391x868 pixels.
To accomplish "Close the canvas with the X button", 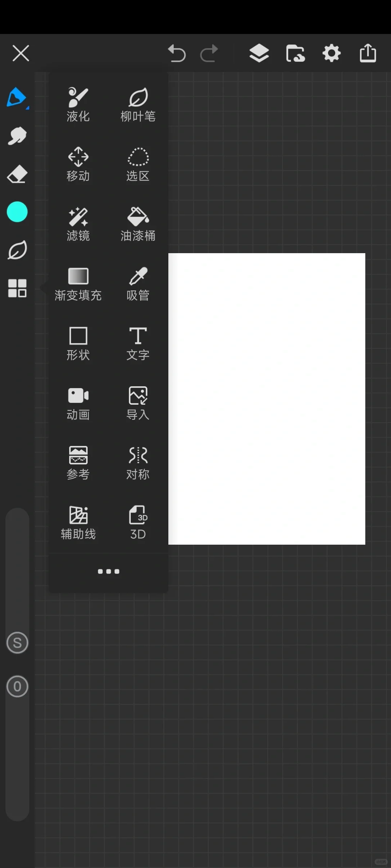I will 21,53.
